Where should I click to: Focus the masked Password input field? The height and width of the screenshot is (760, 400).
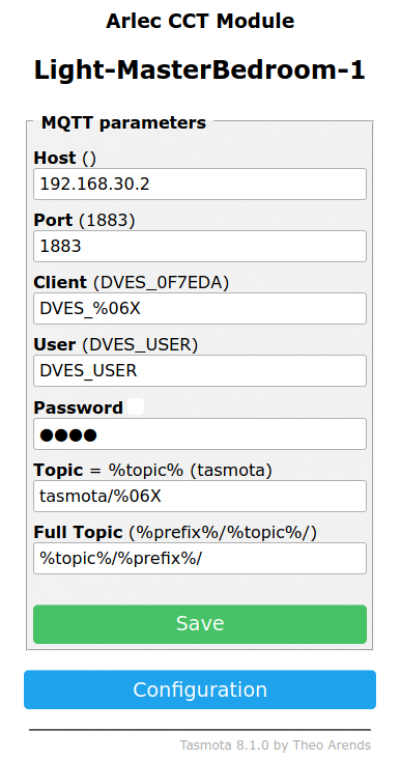click(x=200, y=434)
